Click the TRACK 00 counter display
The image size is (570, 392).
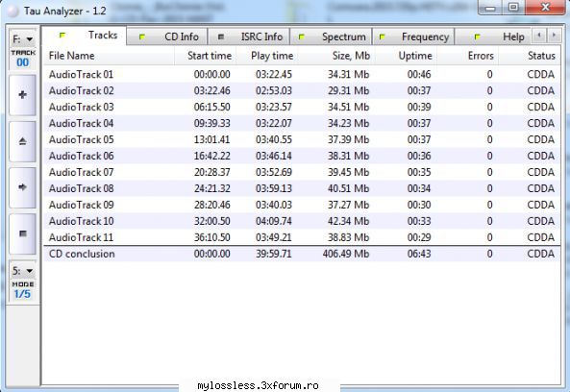[23, 59]
